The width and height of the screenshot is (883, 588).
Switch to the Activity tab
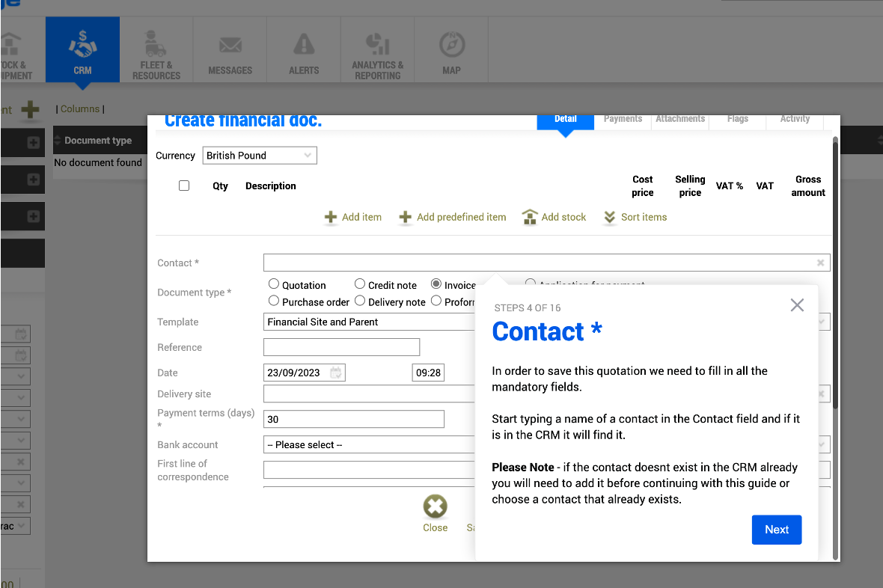coord(795,121)
